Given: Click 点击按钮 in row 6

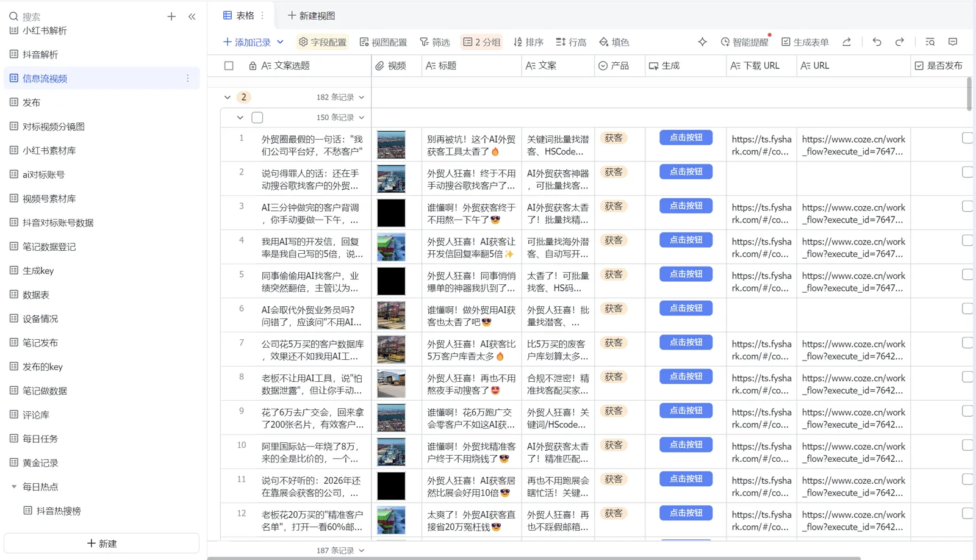Looking at the screenshot, I should tap(686, 309).
